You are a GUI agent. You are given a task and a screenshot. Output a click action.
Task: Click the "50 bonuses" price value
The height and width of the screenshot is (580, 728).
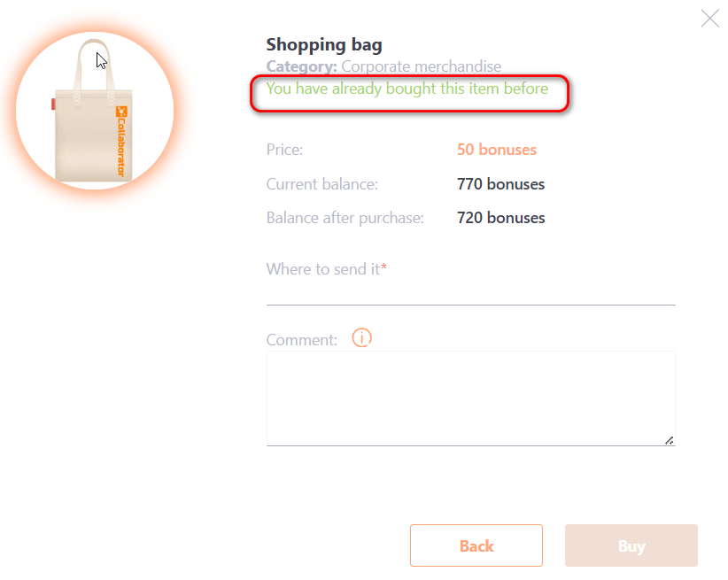pos(497,150)
